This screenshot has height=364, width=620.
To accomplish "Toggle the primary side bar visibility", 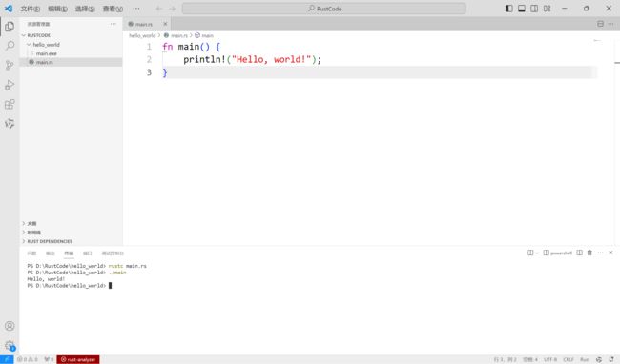I will [509, 9].
